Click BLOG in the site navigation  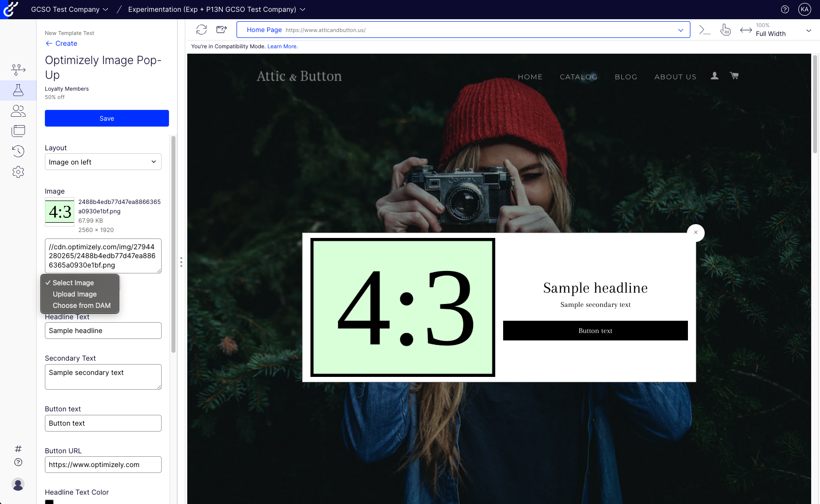[626, 77]
